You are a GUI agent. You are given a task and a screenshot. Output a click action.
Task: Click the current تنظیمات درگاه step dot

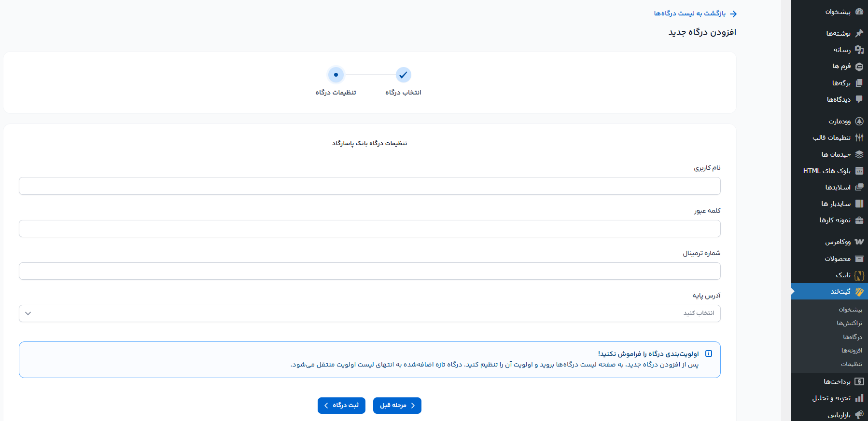pyautogui.click(x=336, y=75)
